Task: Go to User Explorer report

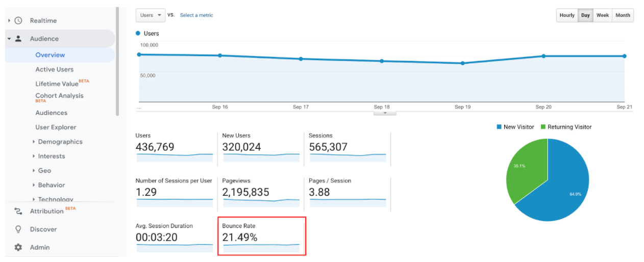Action: click(56, 127)
